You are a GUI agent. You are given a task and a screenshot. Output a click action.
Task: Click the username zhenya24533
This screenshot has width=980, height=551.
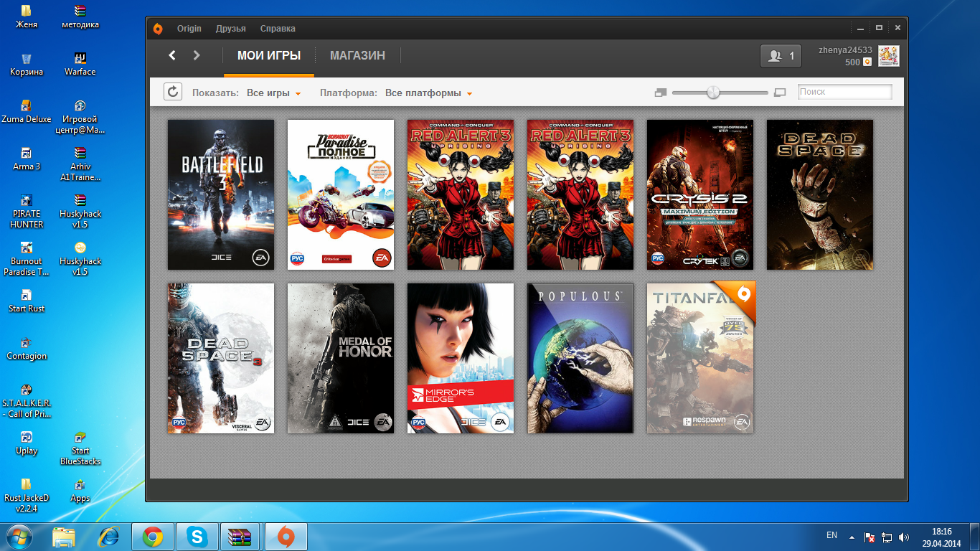[x=846, y=50]
